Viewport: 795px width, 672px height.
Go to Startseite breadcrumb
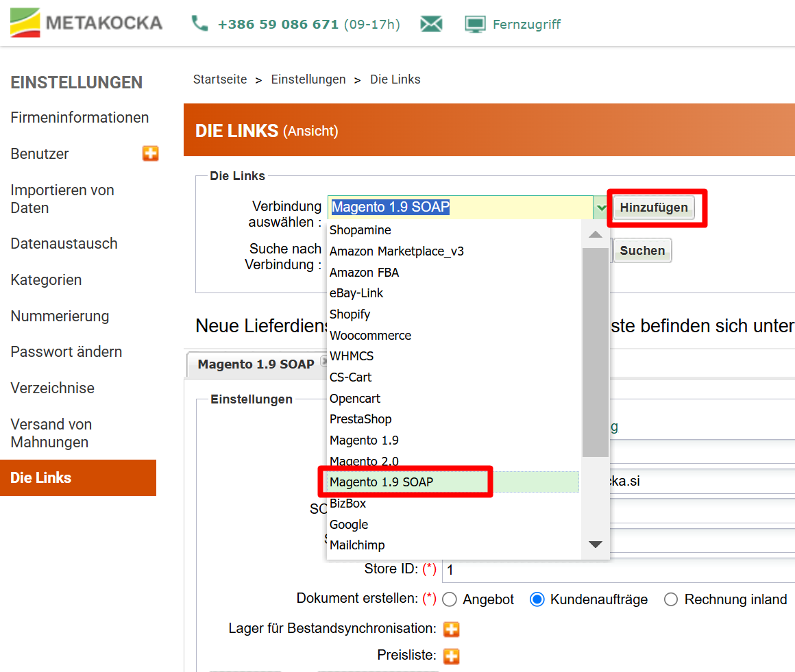220,79
